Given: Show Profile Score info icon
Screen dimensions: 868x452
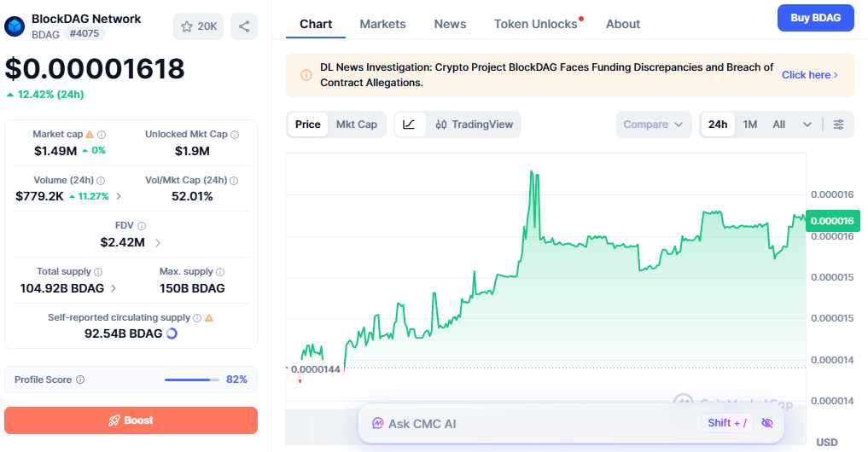Looking at the screenshot, I should (80, 380).
